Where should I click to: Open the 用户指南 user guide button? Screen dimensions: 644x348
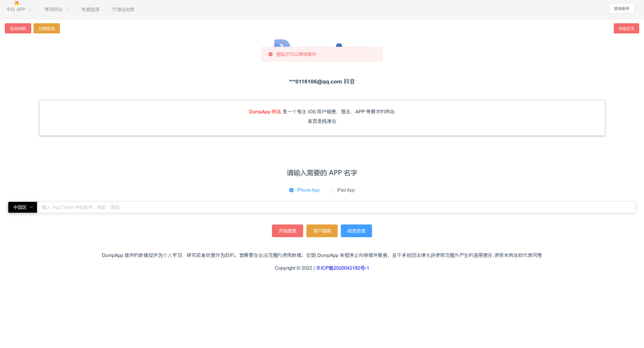(x=322, y=231)
